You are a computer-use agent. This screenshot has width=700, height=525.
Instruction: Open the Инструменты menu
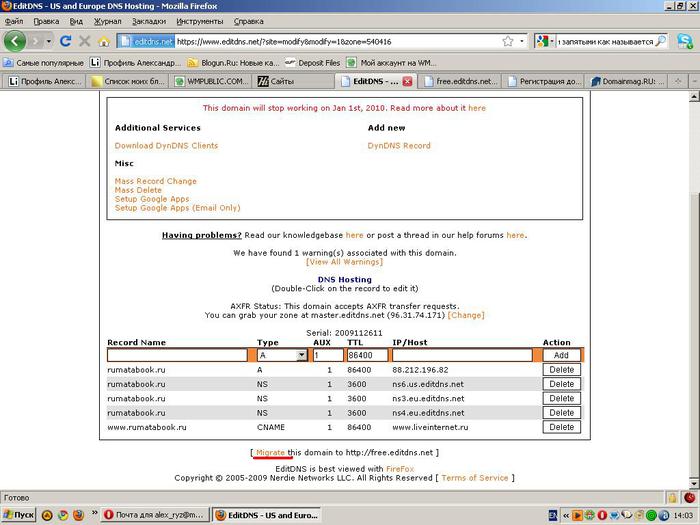click(200, 21)
